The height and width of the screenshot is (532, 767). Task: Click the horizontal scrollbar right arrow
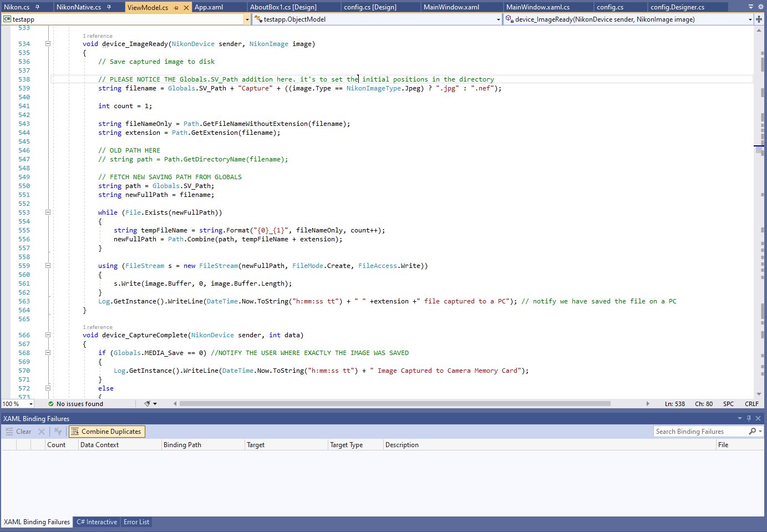pos(648,404)
